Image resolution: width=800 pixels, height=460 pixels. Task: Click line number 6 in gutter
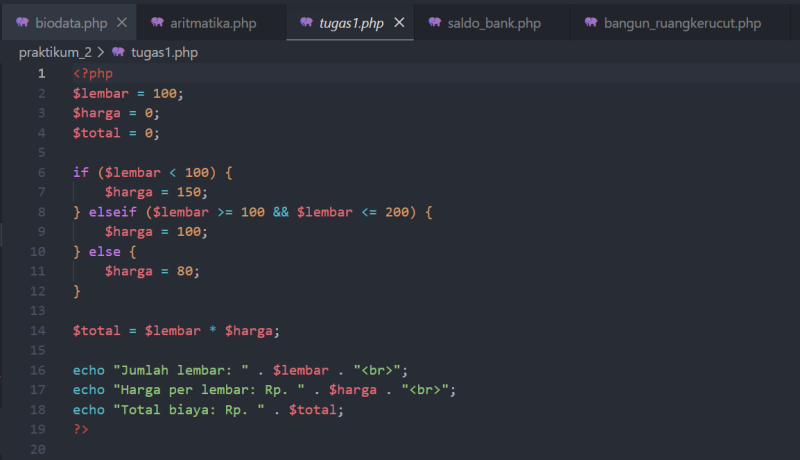click(41, 172)
